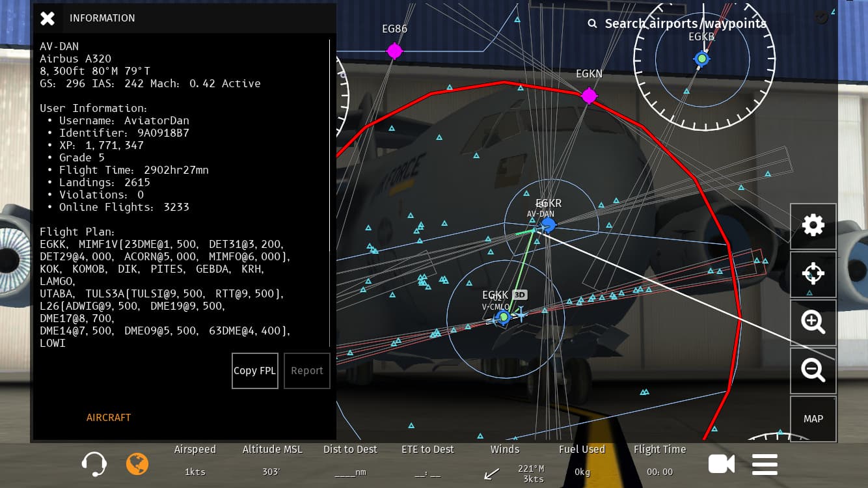Copy the flight plan with Copy FPL
This screenshot has width=868, height=488.
coord(255,371)
